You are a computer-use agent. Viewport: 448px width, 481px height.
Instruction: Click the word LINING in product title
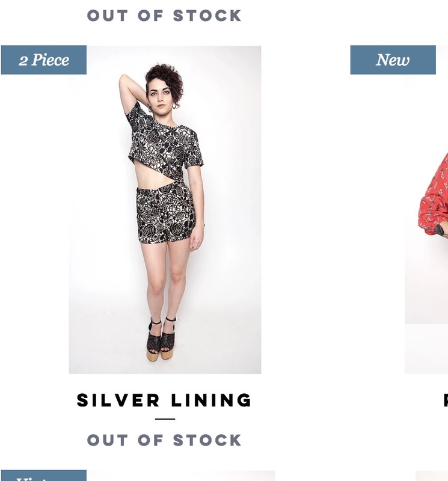[x=211, y=400]
